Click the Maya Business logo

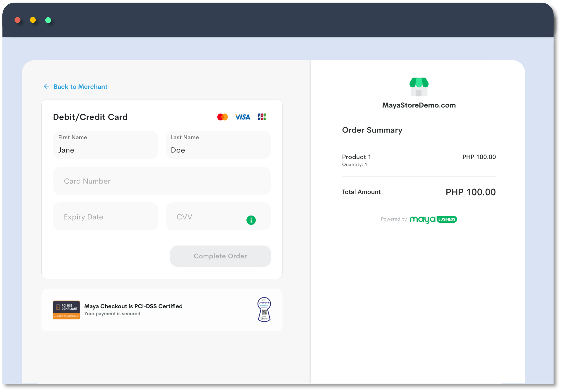pos(433,219)
